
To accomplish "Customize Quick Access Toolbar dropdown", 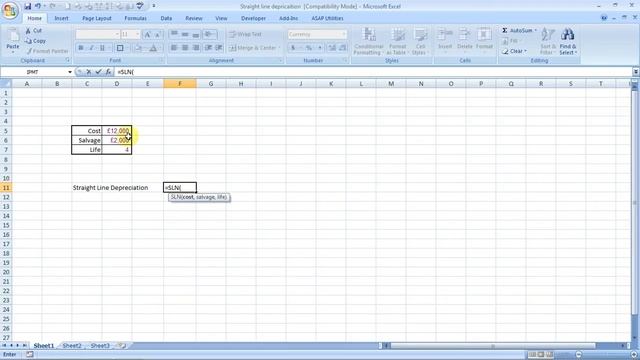I will click(153, 6).
